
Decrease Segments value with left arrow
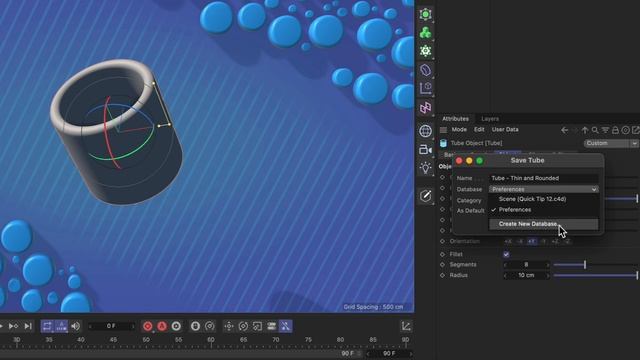pos(505,265)
